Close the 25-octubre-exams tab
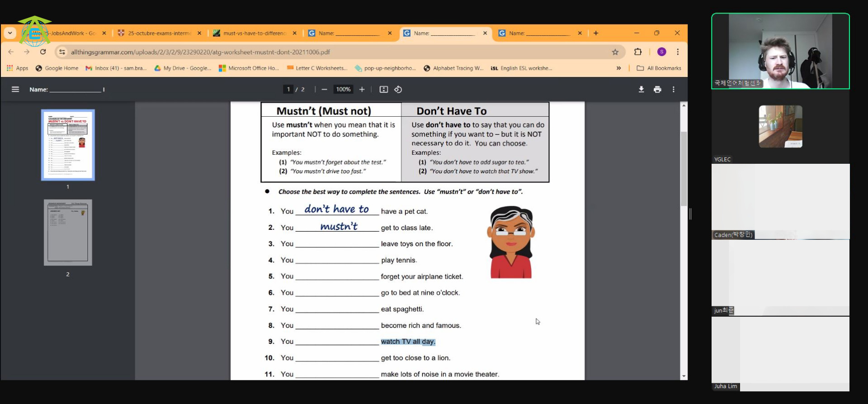This screenshot has width=868, height=404. pos(199,33)
